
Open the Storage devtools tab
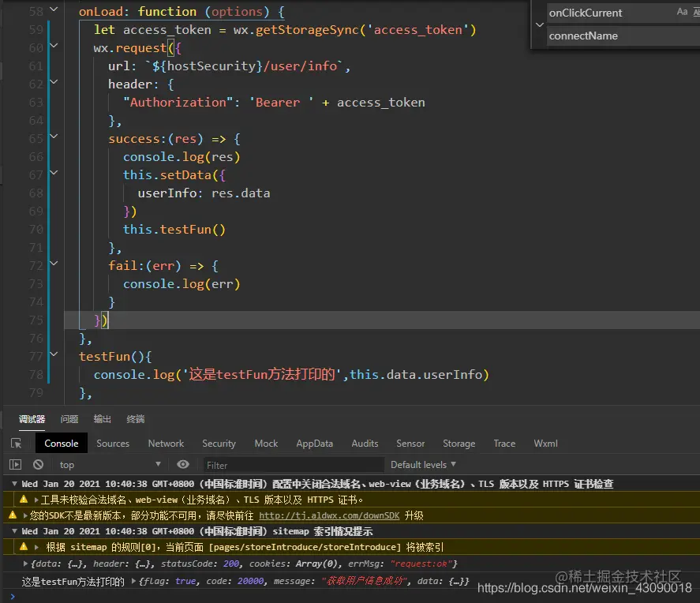pos(459,444)
